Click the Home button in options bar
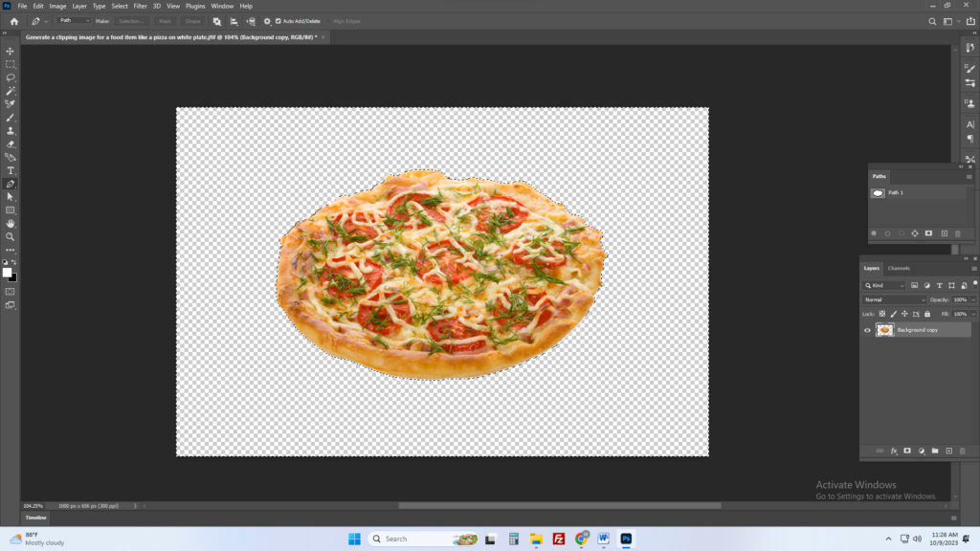Screen dimensions: 980x551 pos(13,21)
